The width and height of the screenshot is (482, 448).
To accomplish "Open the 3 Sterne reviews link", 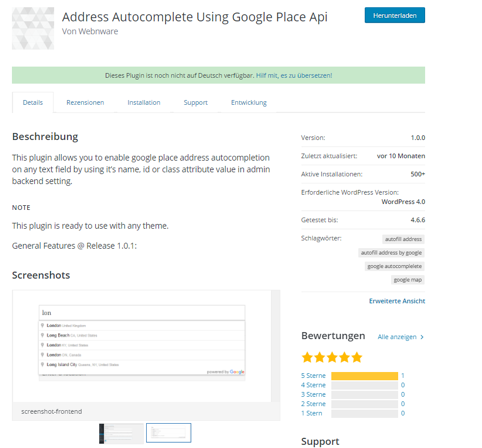I will [x=313, y=394].
